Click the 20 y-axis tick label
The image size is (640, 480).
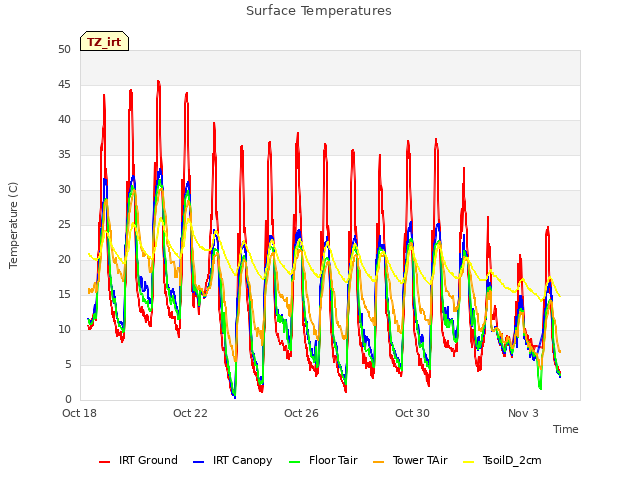64,260
